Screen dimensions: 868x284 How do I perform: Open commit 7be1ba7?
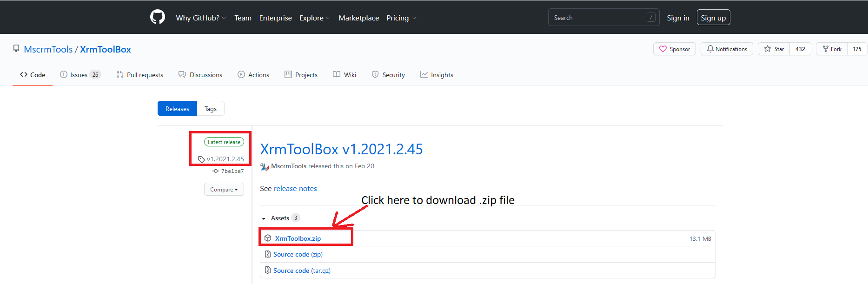point(232,171)
